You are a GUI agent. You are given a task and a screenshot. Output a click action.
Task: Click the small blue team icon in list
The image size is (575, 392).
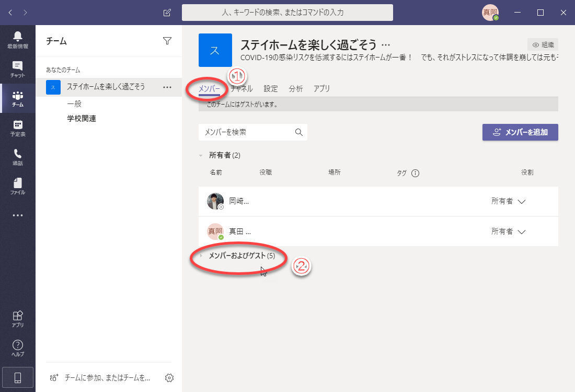(x=53, y=87)
